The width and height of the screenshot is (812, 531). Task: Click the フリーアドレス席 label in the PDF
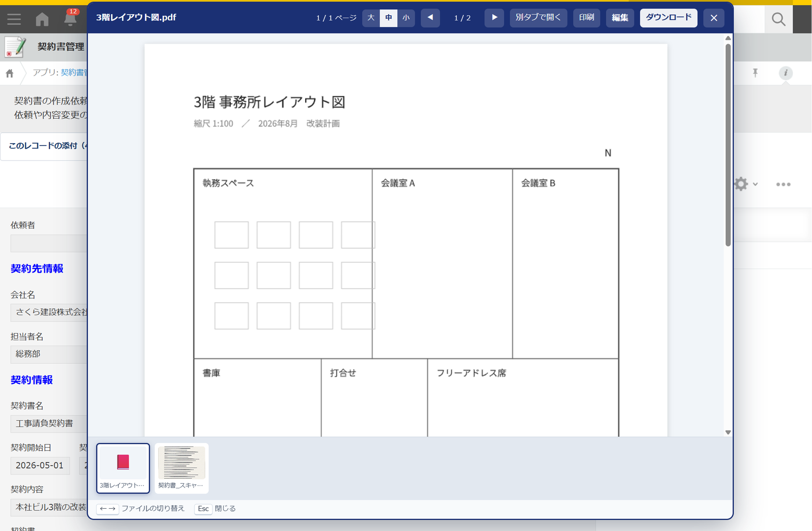pyautogui.click(x=471, y=373)
